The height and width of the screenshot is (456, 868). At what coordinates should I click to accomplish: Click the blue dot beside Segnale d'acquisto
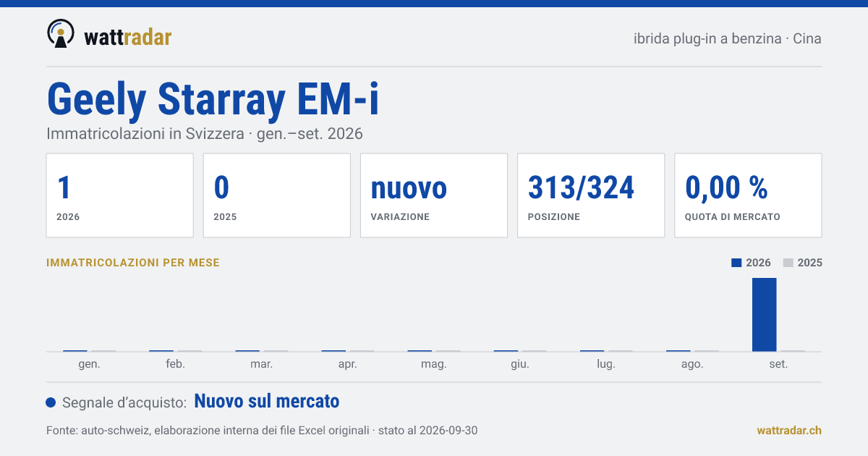coord(51,402)
